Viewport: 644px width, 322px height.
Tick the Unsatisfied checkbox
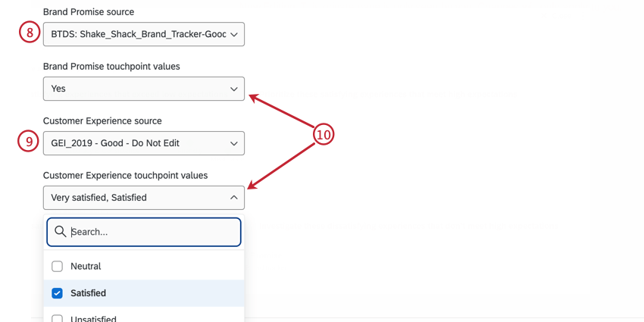point(57,319)
